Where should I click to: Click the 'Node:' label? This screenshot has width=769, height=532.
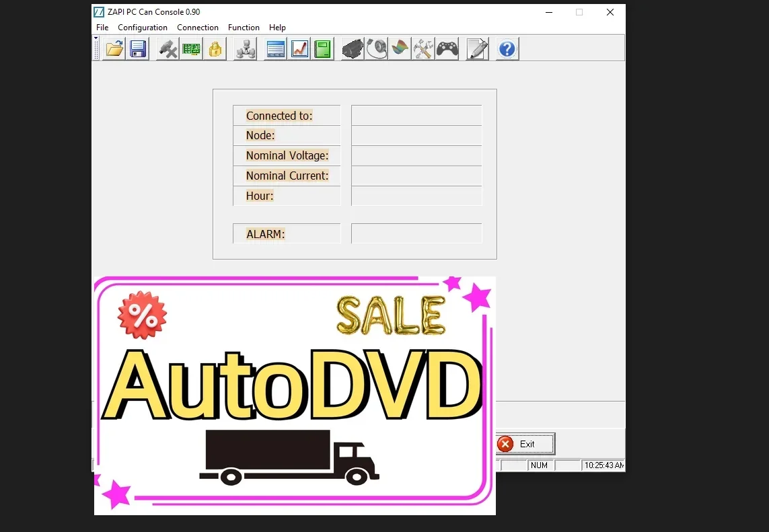(x=260, y=135)
